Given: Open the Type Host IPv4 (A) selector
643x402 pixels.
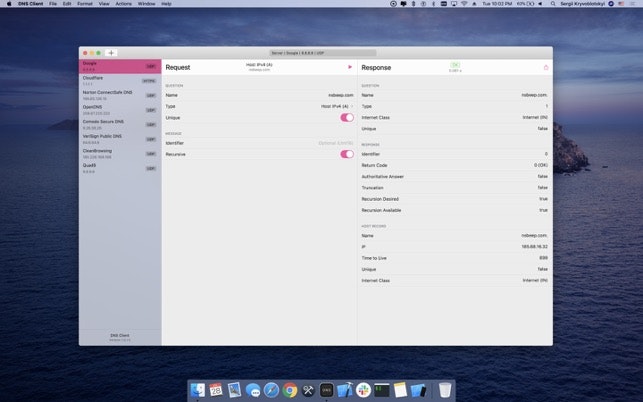Looking at the screenshot, I should [337, 106].
